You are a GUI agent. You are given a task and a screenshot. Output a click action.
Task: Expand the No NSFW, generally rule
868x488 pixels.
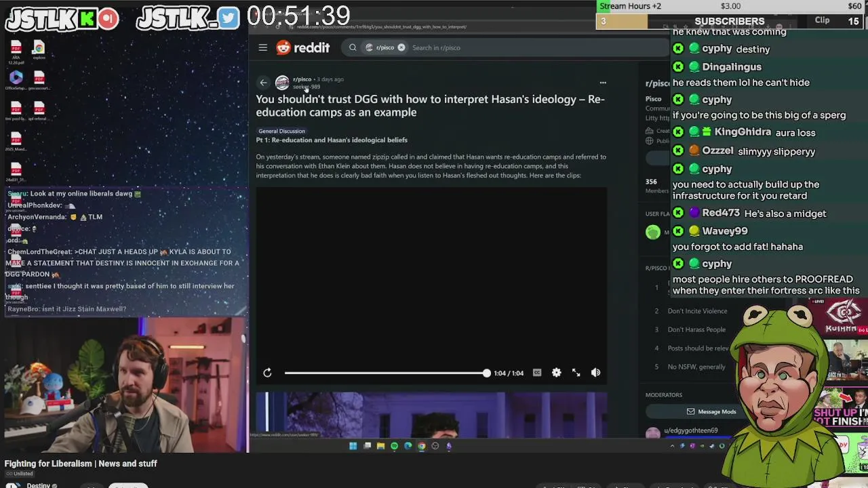[696, 367]
